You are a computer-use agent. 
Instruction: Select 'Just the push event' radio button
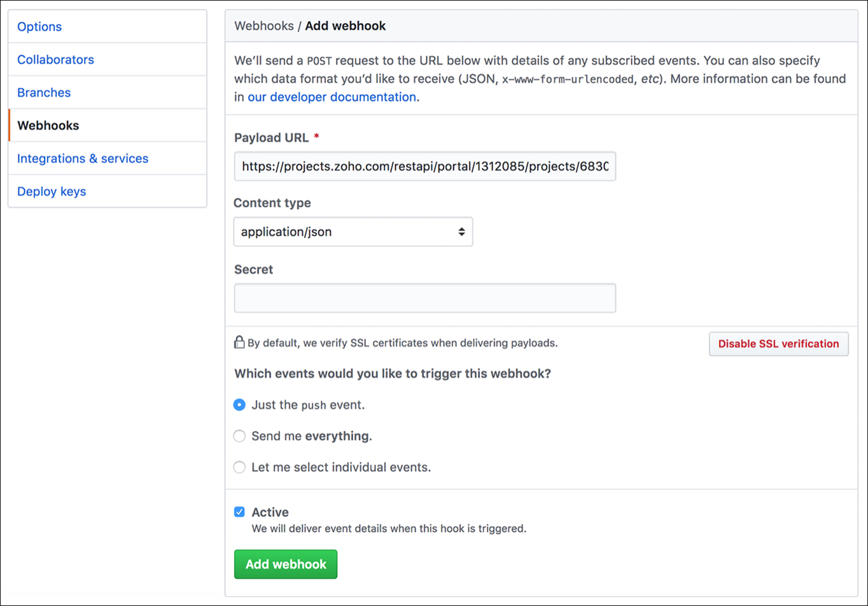click(239, 405)
